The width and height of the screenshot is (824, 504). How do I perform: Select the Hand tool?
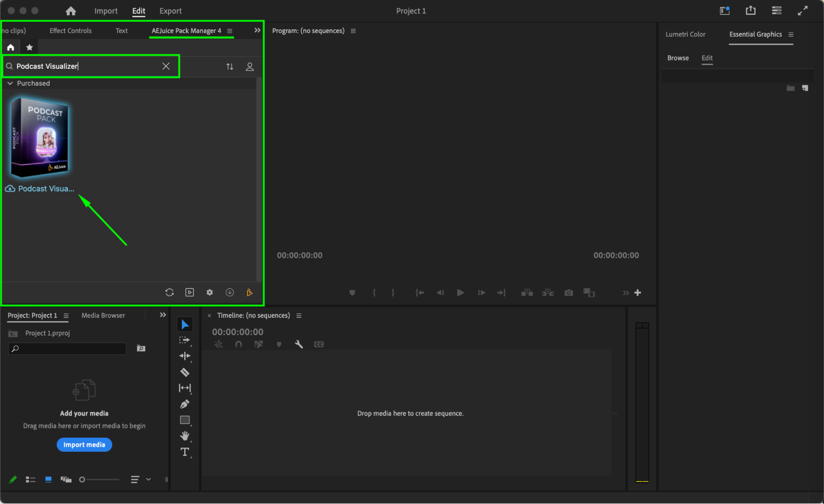[x=185, y=436]
